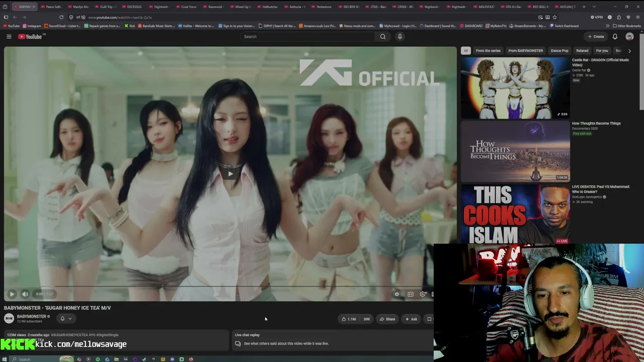644x362 pixels.
Task: Switch to the DECESSUS browser tab
Action: click(x=131, y=7)
